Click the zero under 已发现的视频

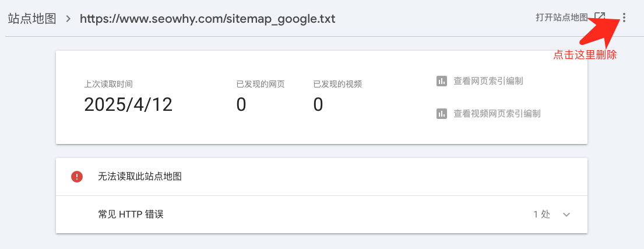(318, 104)
